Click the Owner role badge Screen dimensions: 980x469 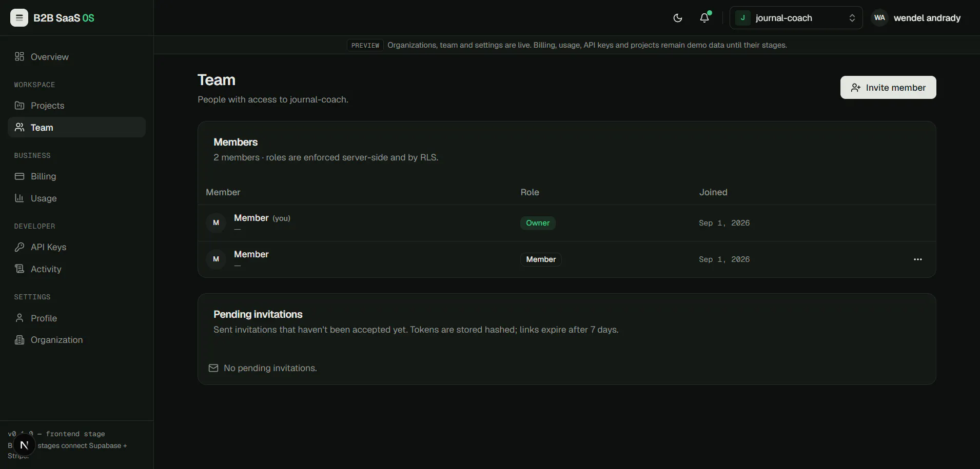(538, 223)
